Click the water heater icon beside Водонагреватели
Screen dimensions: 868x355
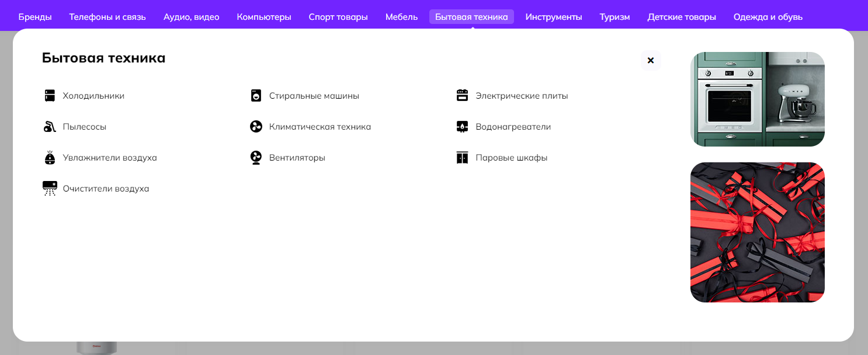pyautogui.click(x=462, y=127)
